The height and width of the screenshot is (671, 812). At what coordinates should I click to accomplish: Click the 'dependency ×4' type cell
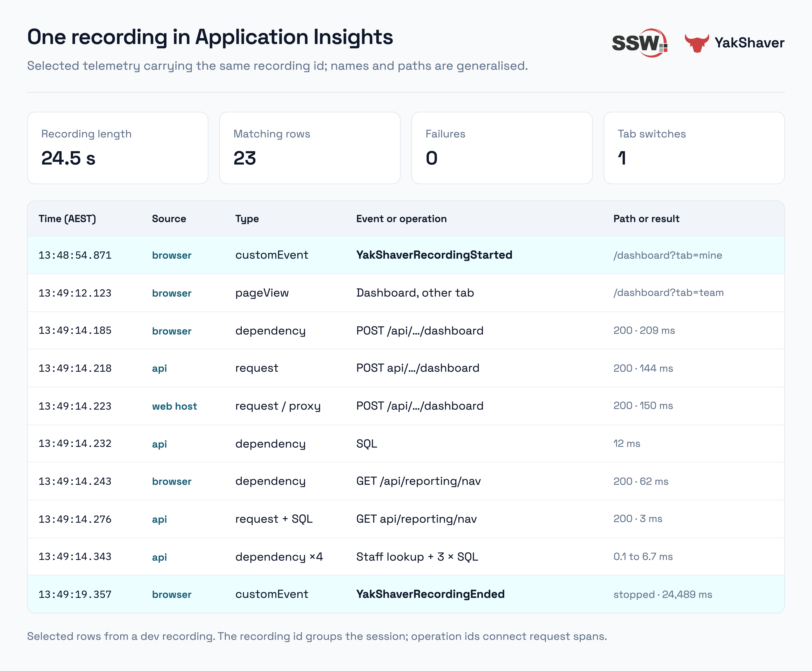tap(279, 557)
